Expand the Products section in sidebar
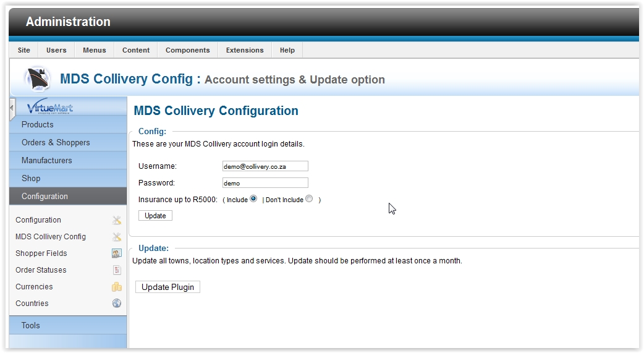Image resolution: width=644 pixels, height=353 pixels. 38,124
